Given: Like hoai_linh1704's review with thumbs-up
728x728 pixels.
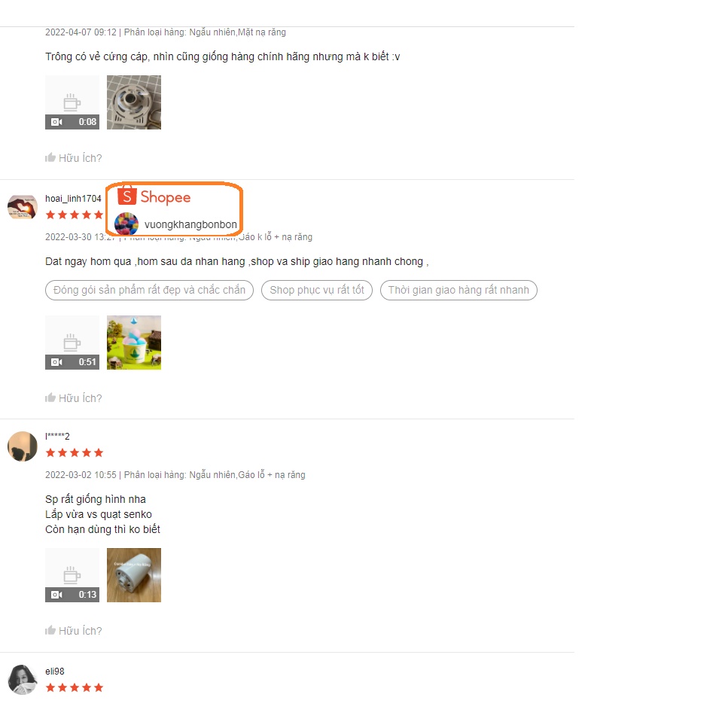Looking at the screenshot, I should click(x=73, y=398).
